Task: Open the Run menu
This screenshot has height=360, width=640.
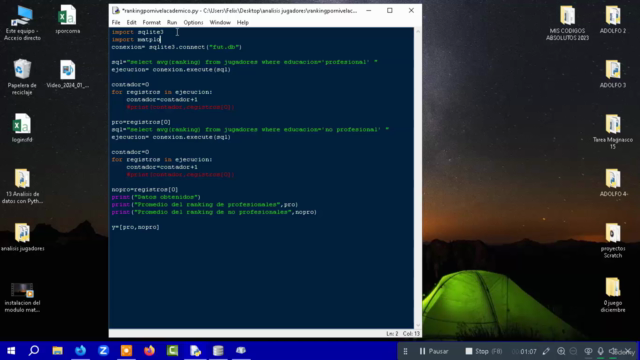Action: [x=172, y=22]
